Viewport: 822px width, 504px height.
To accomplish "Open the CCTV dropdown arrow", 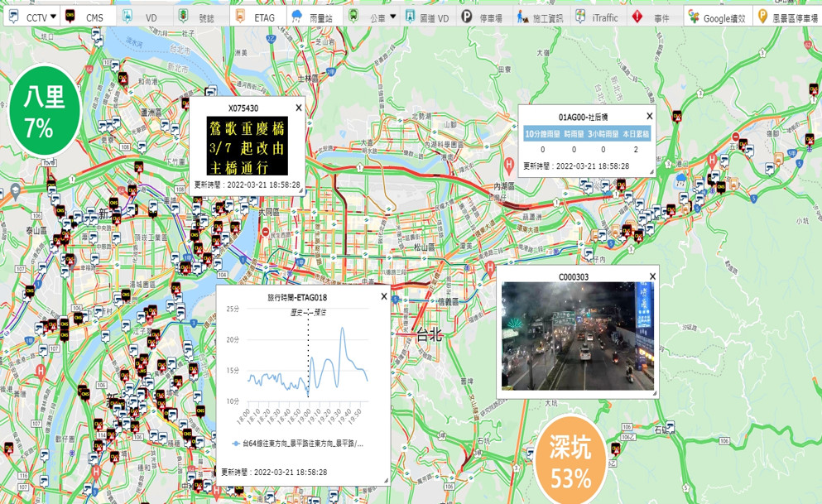I will pyautogui.click(x=54, y=17).
